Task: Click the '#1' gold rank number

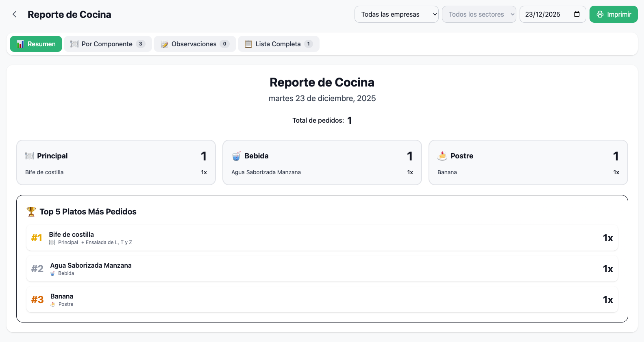Action: coord(37,238)
